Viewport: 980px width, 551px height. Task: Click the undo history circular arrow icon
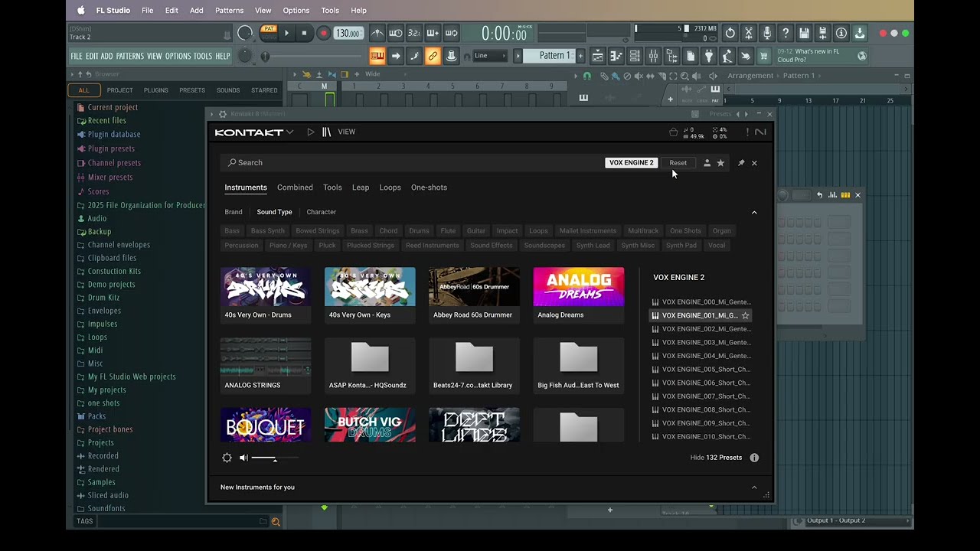[x=730, y=33]
